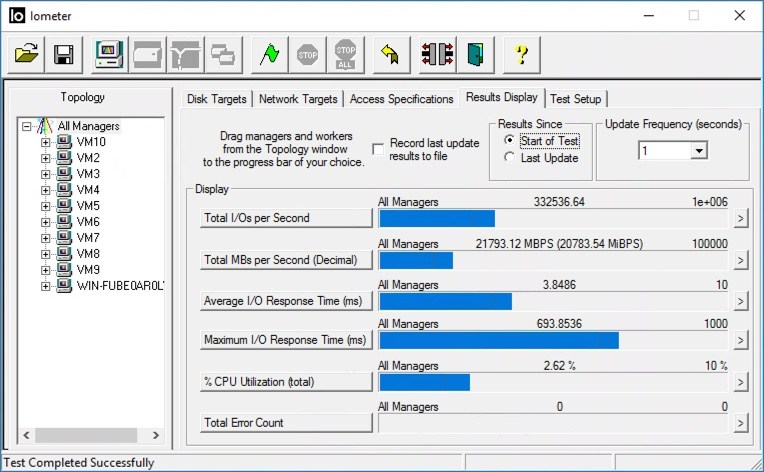Screen dimensions: 764x472
Task: Expand the VM10 tree node
Action: (x=45, y=142)
